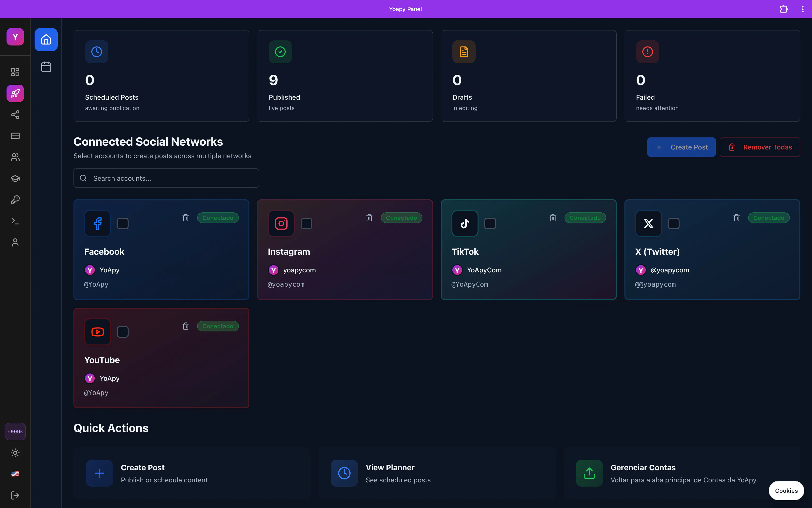Click the 'Published' stat label
The image size is (812, 508).
pyautogui.click(x=284, y=97)
